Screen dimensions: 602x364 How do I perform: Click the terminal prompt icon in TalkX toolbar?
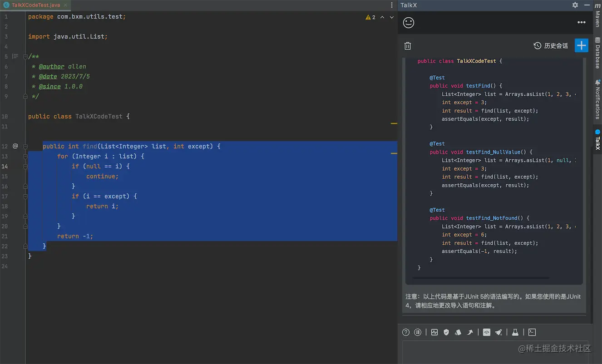532,332
